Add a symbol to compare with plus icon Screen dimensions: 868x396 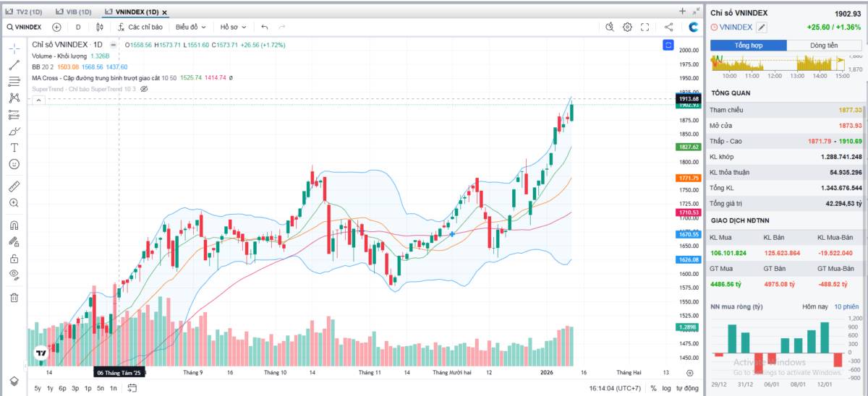56,27
